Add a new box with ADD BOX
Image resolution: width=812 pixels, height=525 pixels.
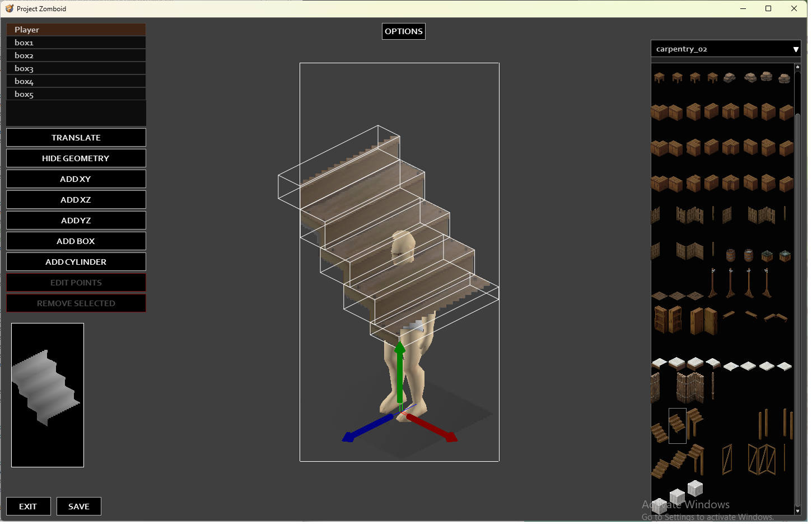76,241
